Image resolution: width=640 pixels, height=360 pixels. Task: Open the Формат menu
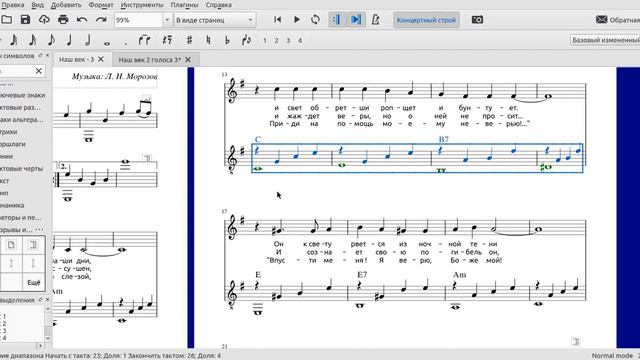coord(101,5)
